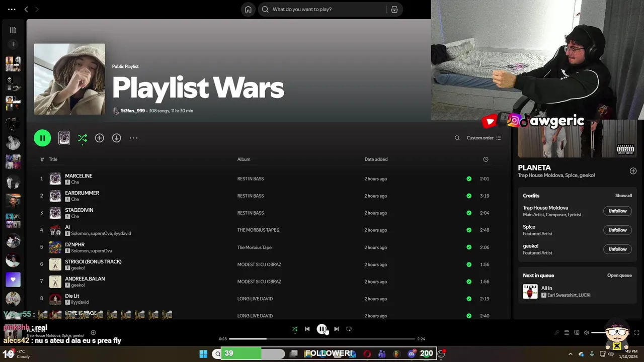This screenshot has width=644, height=362.
Task: Select the Die Lit track
Action: pyautogui.click(x=72, y=296)
